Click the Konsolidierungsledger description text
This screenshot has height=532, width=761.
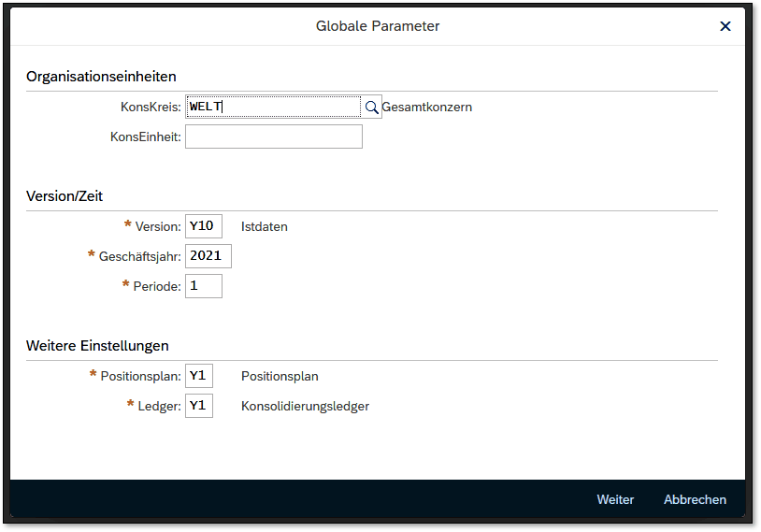(305, 406)
